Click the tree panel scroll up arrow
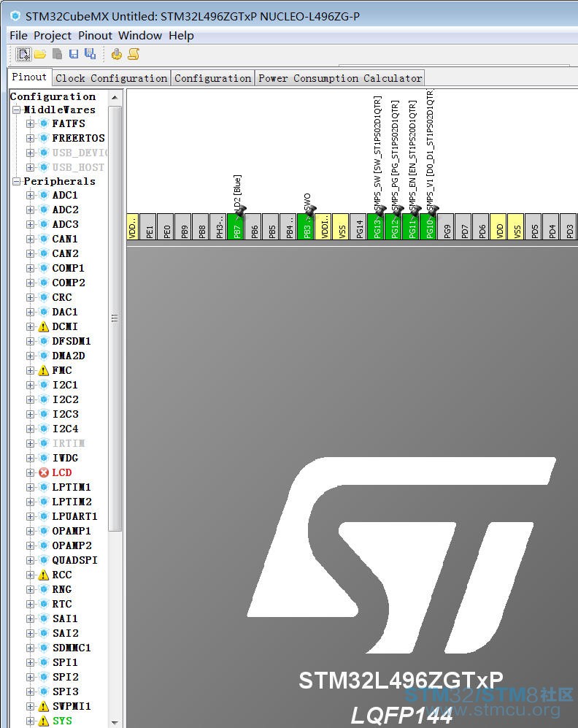 [x=115, y=98]
